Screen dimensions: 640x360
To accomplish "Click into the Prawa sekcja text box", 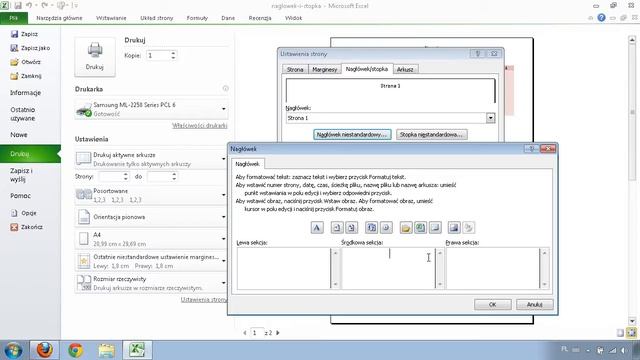I will 493,268.
